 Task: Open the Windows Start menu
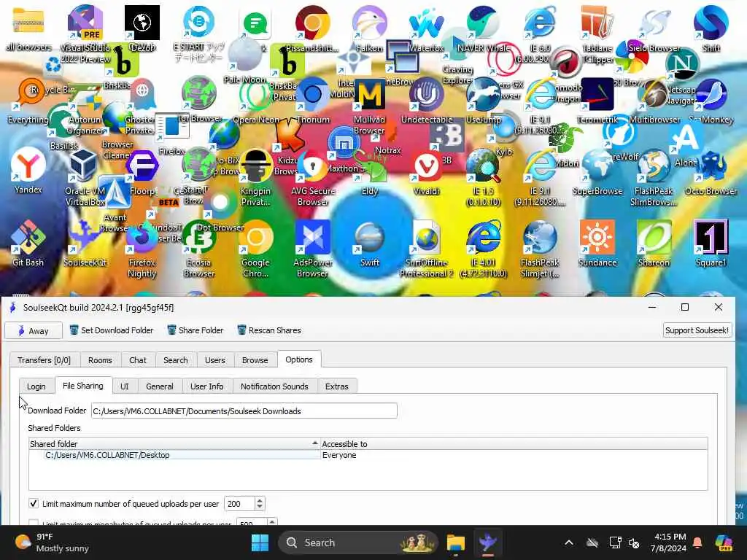click(x=260, y=542)
